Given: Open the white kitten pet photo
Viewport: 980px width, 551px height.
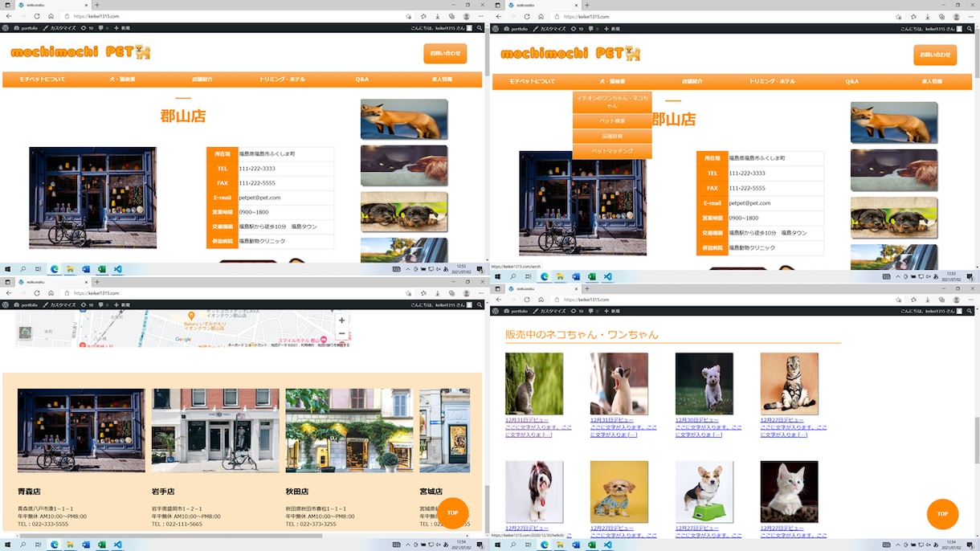Looking at the screenshot, I should click(x=789, y=492).
